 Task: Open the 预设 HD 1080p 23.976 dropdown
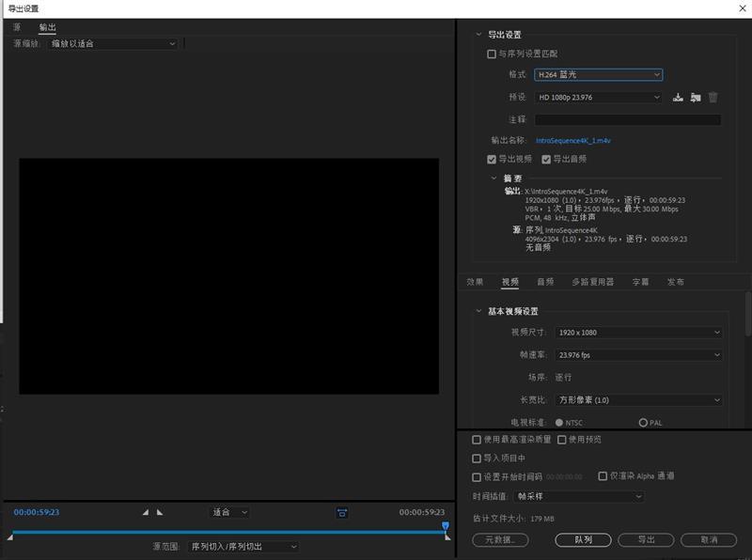[x=599, y=98]
